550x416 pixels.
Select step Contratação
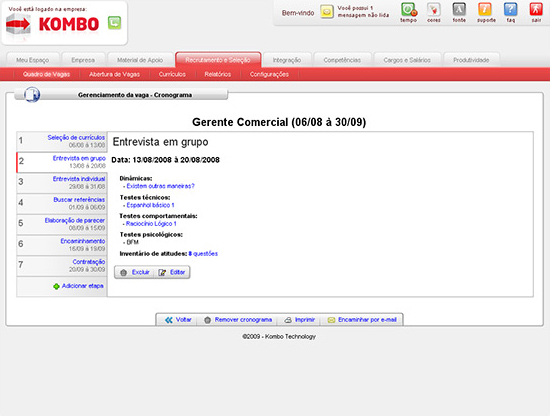click(x=62, y=266)
